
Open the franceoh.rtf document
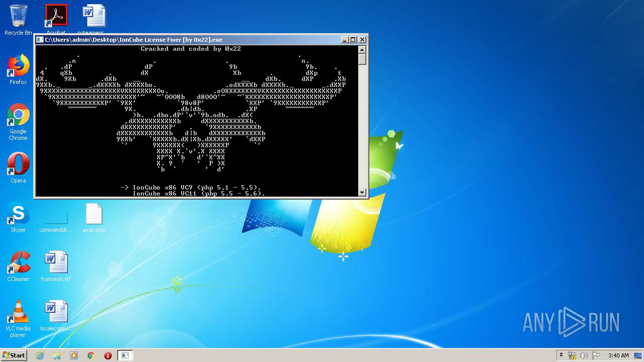pyautogui.click(x=56, y=266)
